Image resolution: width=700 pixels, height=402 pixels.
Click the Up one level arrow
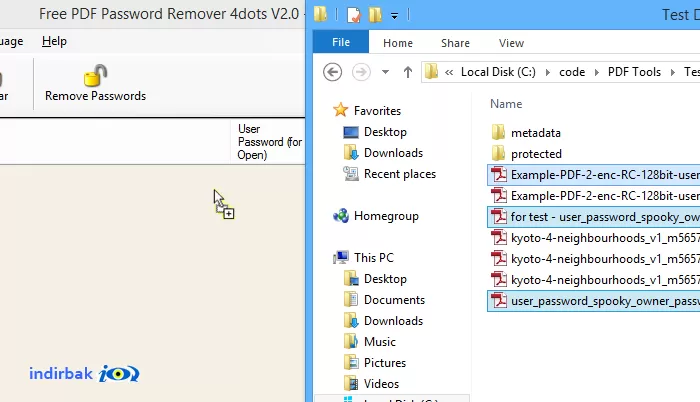pos(408,72)
